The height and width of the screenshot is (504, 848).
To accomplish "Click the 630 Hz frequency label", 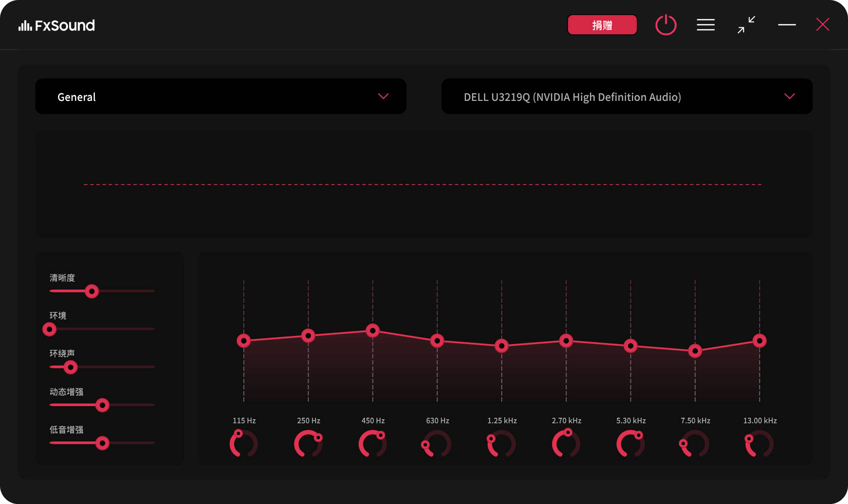I will click(x=438, y=421).
